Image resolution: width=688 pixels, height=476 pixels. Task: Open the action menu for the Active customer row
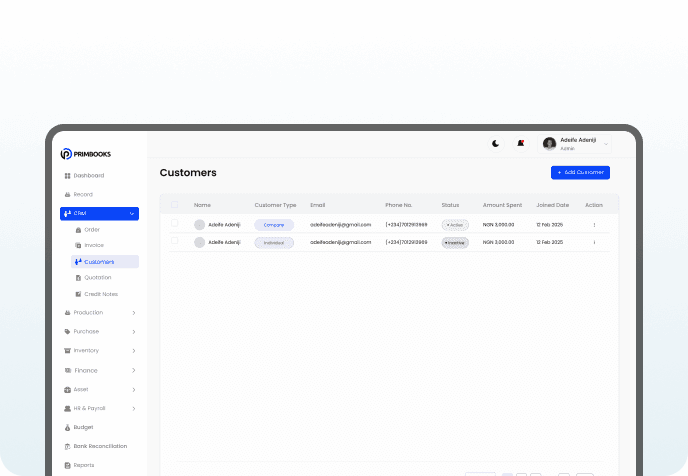click(595, 225)
